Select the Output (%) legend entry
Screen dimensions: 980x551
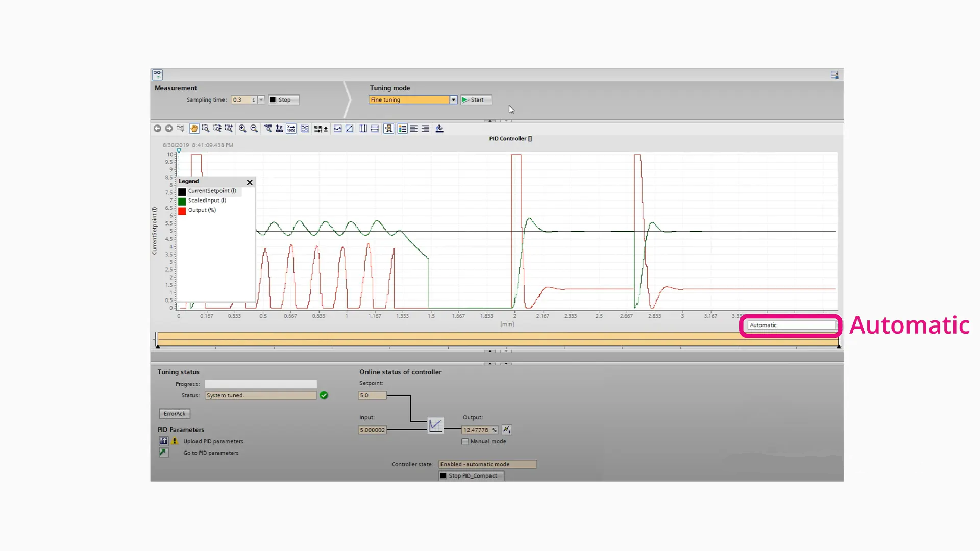pyautogui.click(x=202, y=210)
